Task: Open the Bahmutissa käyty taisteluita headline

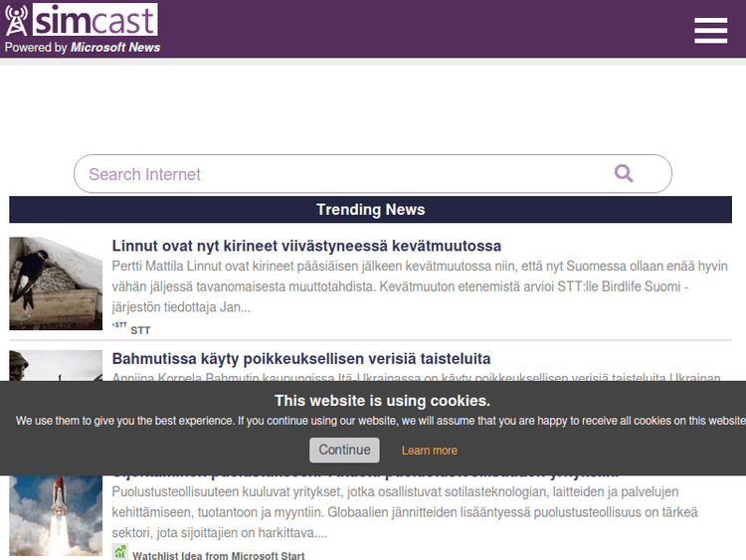Action: [300, 358]
